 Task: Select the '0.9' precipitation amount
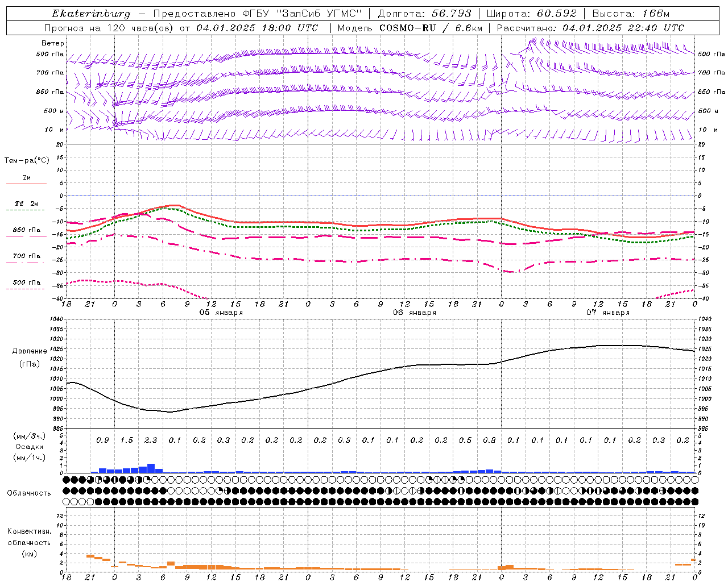click(102, 440)
